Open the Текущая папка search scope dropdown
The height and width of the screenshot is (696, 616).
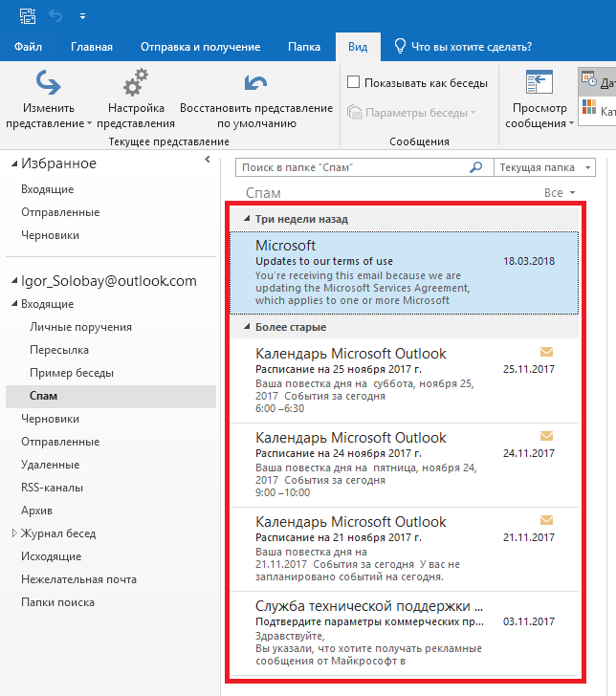click(587, 168)
